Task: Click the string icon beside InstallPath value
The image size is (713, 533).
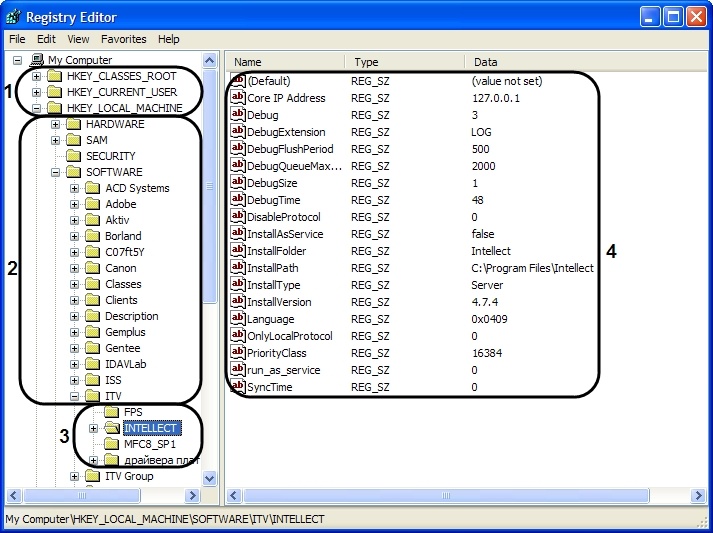Action: click(x=237, y=268)
